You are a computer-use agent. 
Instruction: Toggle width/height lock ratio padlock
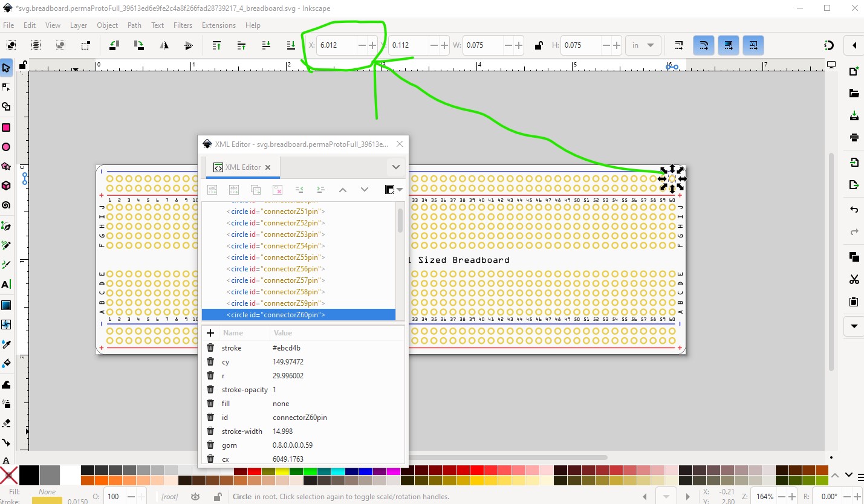pos(538,45)
